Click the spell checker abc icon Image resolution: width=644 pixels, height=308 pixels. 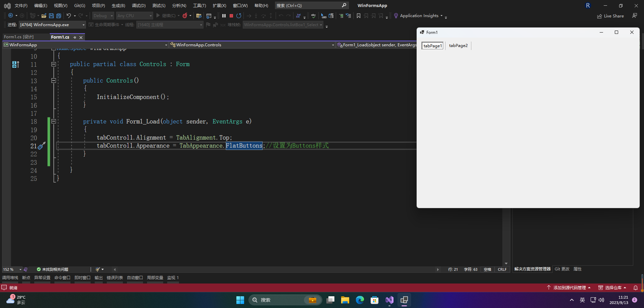(313, 15)
